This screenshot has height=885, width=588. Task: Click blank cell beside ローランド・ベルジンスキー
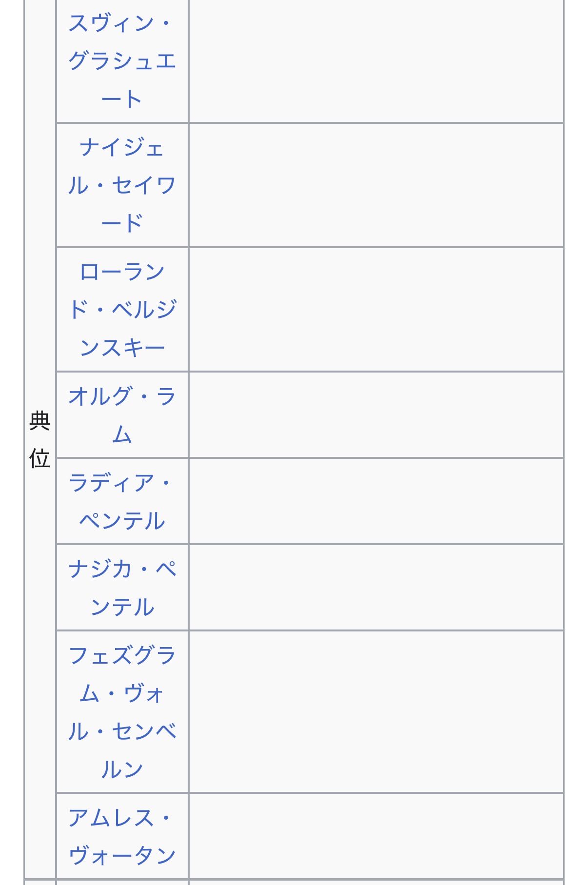(x=375, y=309)
